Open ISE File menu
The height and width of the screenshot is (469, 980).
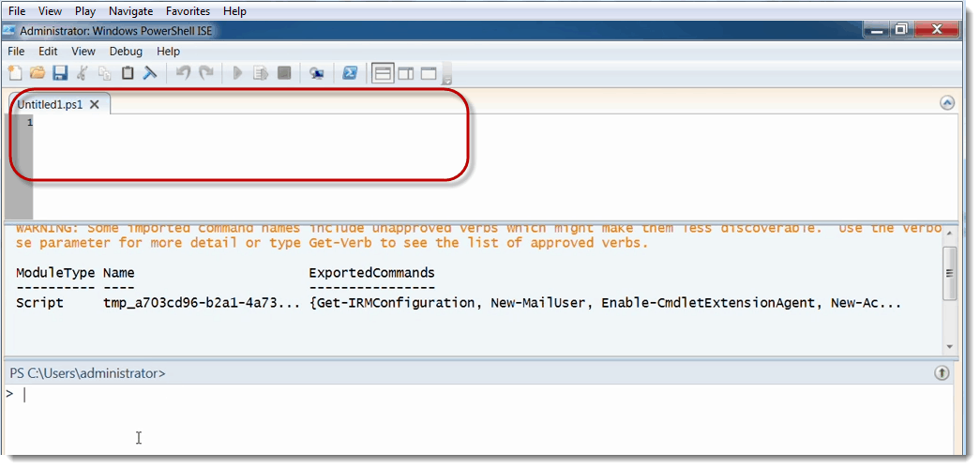click(x=16, y=52)
